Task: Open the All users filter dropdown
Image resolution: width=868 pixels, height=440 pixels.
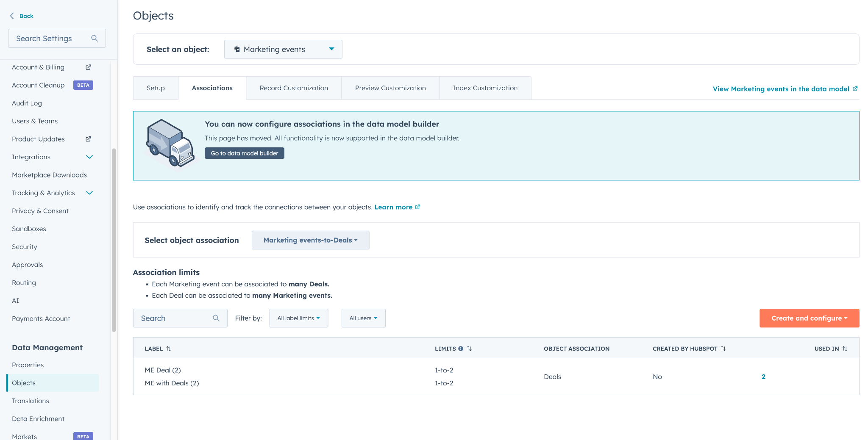Action: click(363, 318)
